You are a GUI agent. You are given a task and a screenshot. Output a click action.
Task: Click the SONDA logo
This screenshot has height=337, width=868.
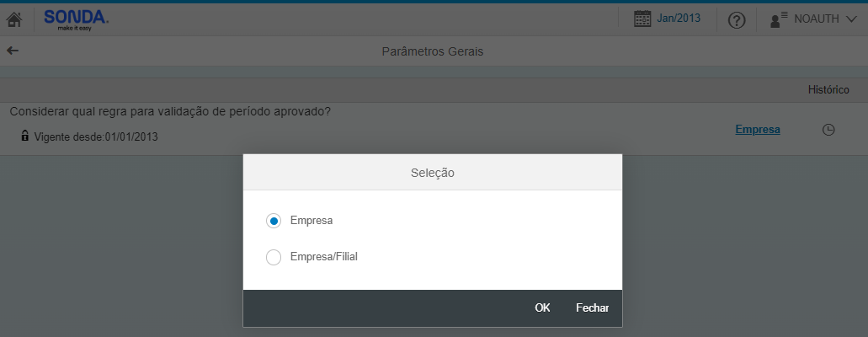tap(77, 20)
